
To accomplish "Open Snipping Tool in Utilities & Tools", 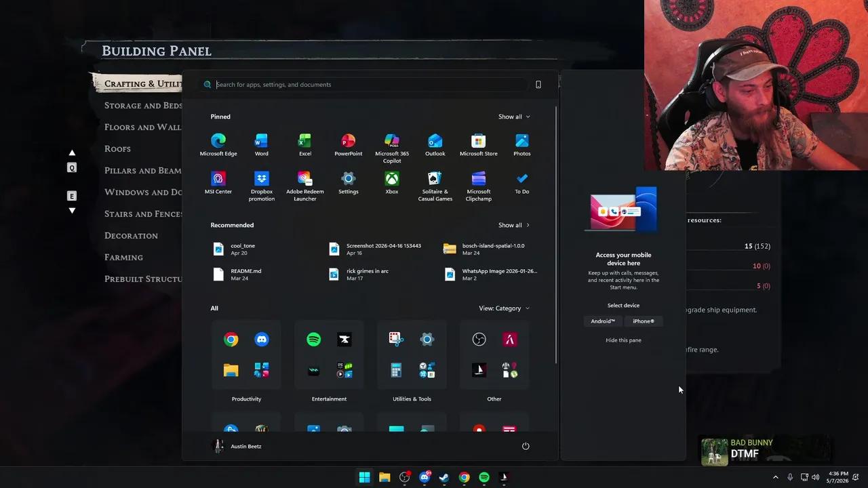I will pyautogui.click(x=396, y=340).
